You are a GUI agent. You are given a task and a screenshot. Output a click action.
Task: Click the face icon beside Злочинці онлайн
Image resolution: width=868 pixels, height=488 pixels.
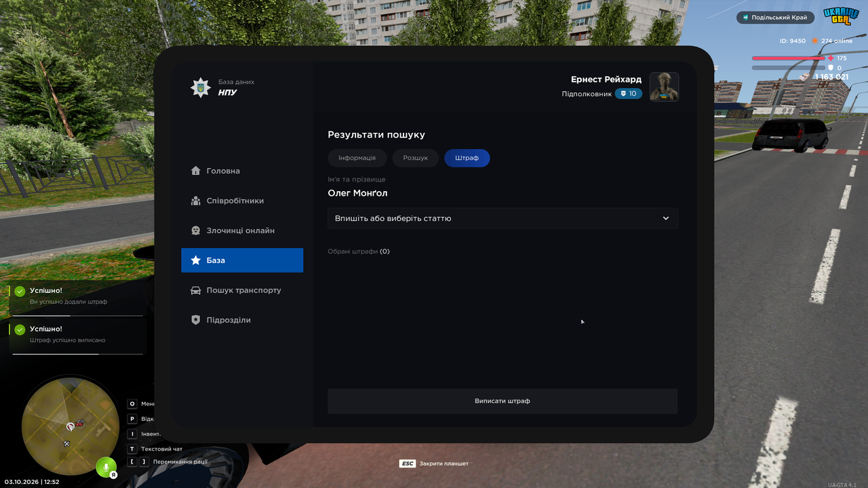point(195,230)
